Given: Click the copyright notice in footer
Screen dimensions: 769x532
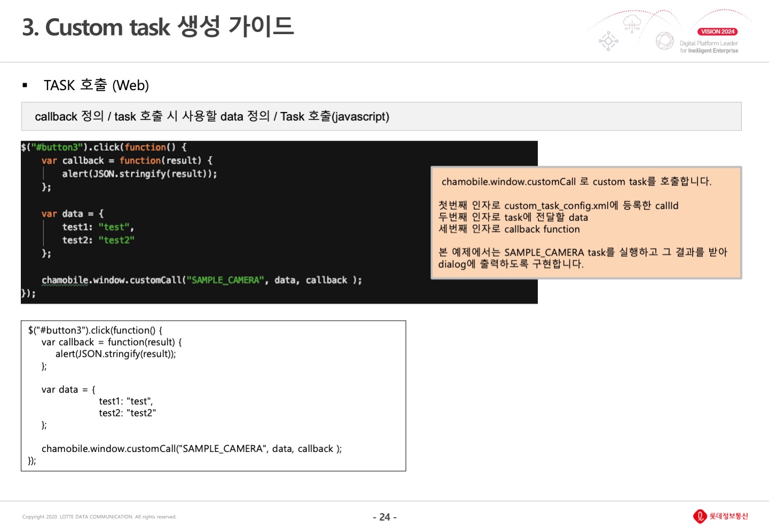Looking at the screenshot, I should pos(99,517).
